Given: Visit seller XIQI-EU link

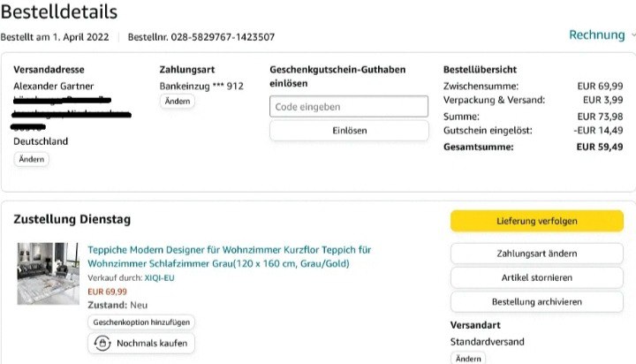Looking at the screenshot, I should (x=158, y=277).
